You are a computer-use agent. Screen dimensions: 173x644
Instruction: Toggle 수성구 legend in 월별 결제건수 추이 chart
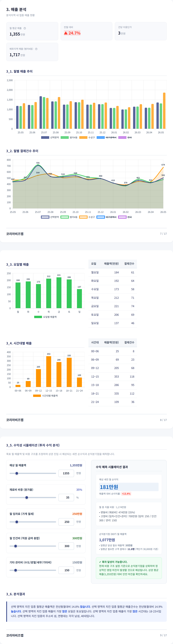pos(87,217)
